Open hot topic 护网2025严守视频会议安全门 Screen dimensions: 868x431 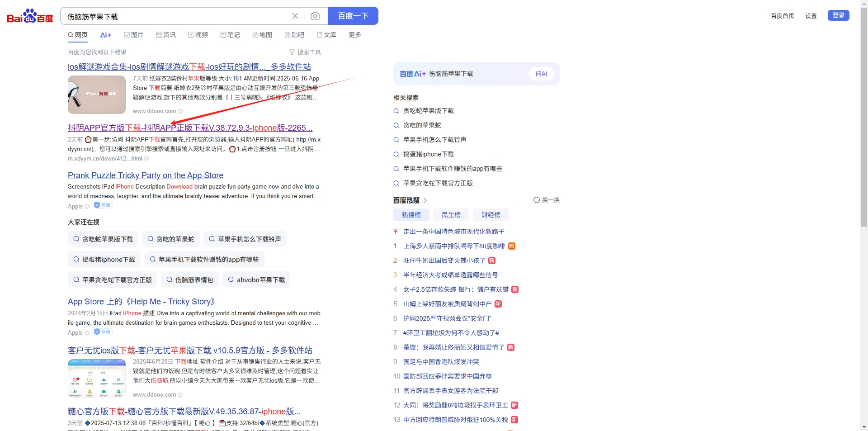point(447,318)
